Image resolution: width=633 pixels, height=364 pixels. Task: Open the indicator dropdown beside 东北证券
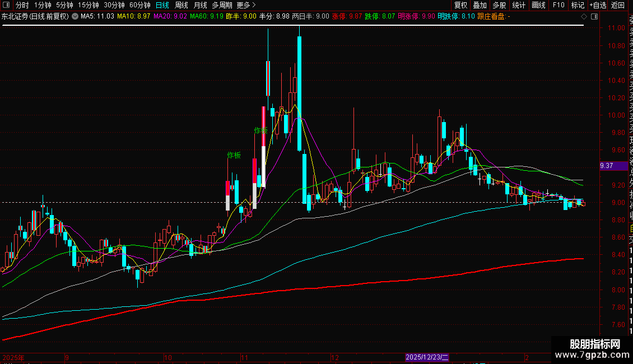pyautogui.click(x=75, y=16)
